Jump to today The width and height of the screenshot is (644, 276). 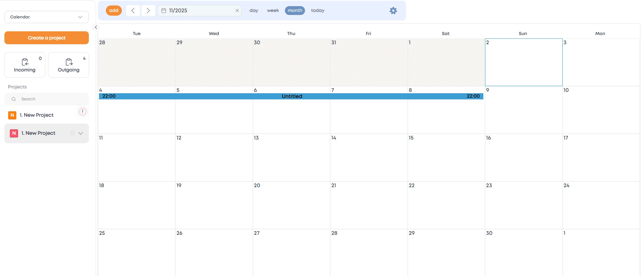tap(318, 11)
